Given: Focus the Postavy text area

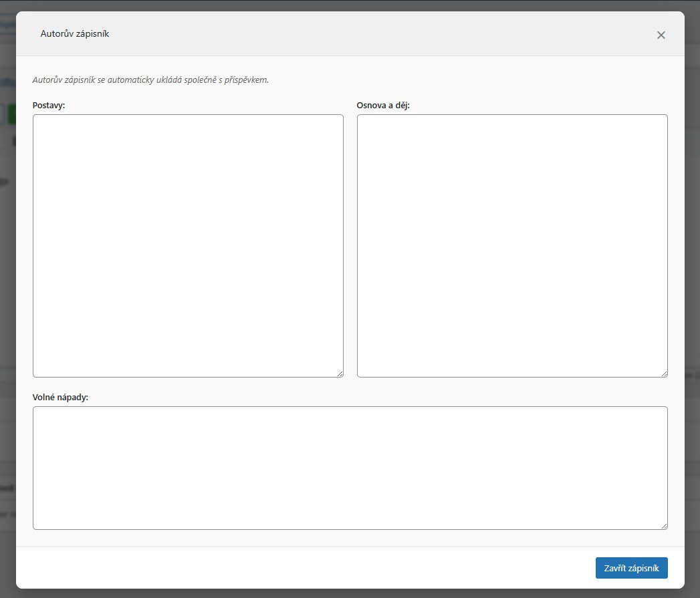Looking at the screenshot, I should click(x=188, y=245).
